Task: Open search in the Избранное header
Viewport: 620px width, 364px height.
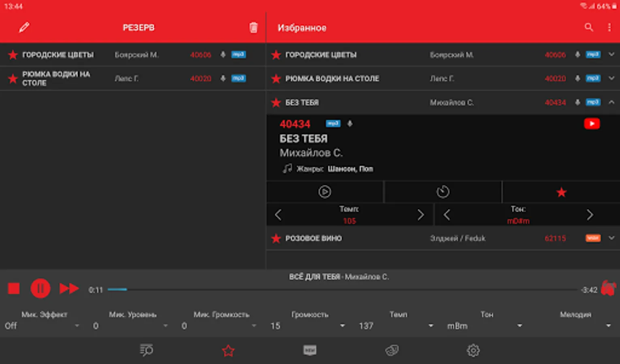Action: pyautogui.click(x=589, y=28)
